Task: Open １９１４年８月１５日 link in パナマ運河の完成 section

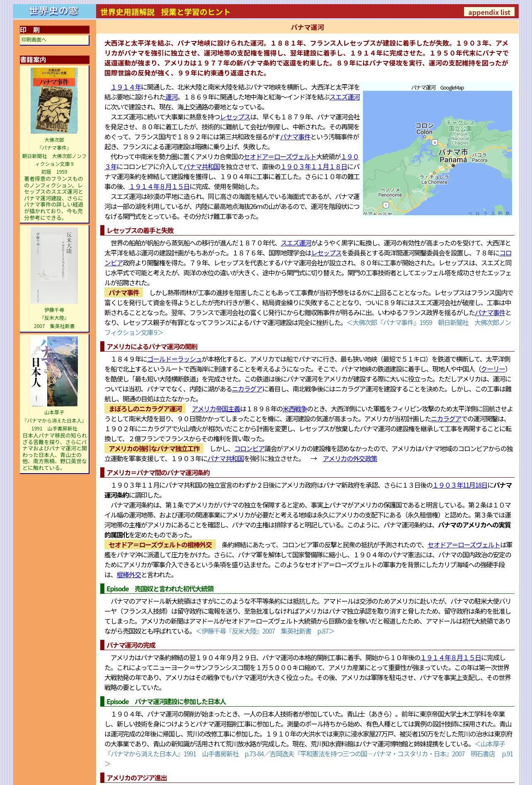Action: 451,658
